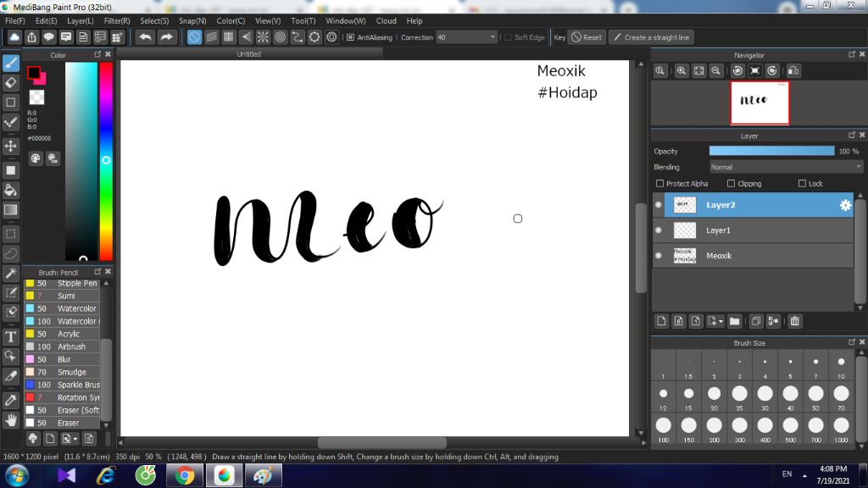Select the rectangular Select tool
The height and width of the screenshot is (488, 868).
[10, 234]
